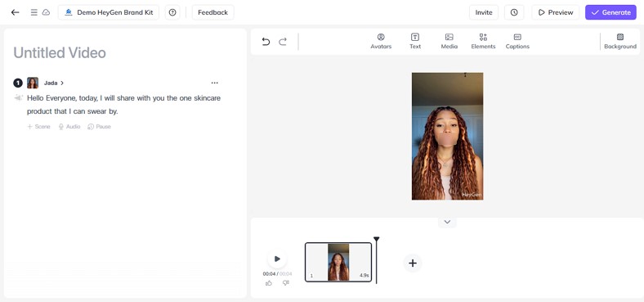
Task: Go back using the left arrow
Action: pos(16,12)
